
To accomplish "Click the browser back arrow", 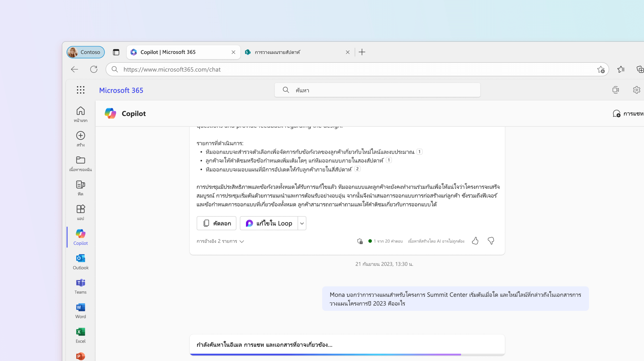I will coord(74,69).
